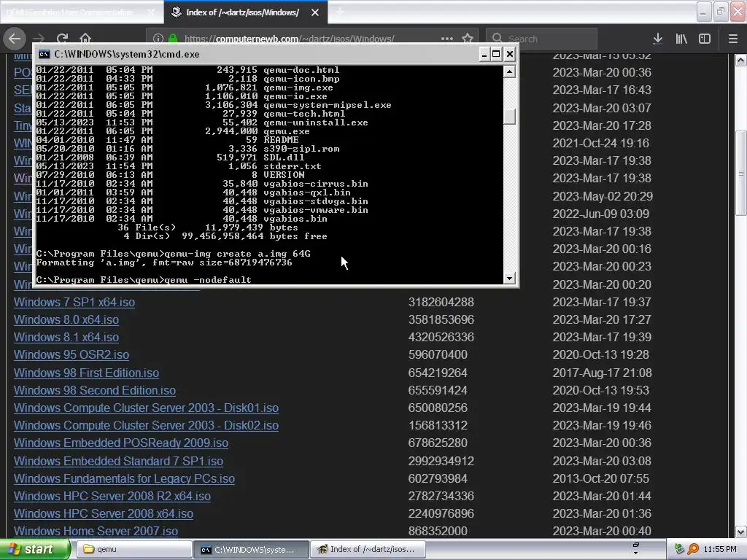Viewport: 747px width, 560px height.
Task: Go back with the Firefox back arrow
Action: 15,39
